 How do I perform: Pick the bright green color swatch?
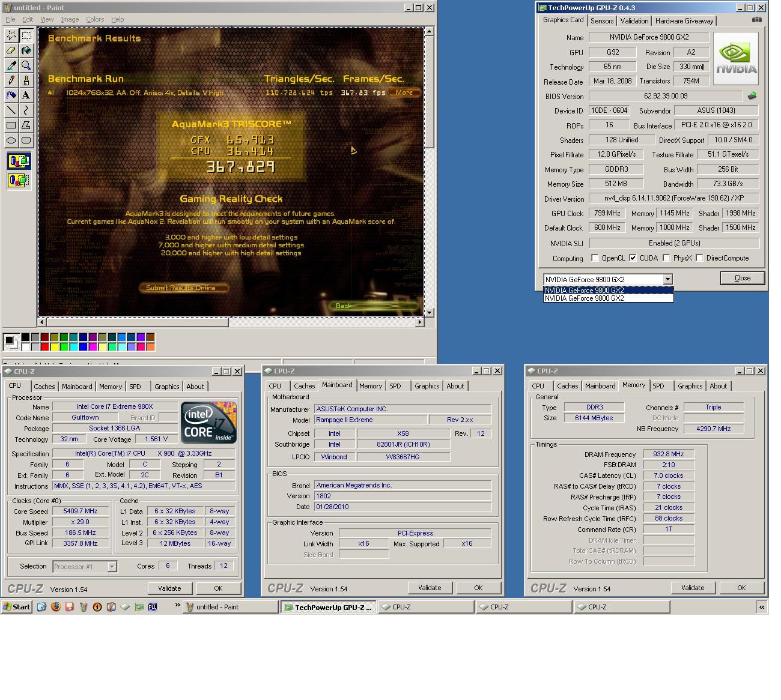[x=64, y=346]
